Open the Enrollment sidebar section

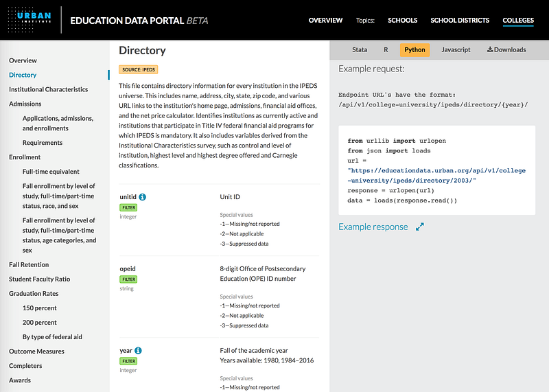[x=25, y=157]
